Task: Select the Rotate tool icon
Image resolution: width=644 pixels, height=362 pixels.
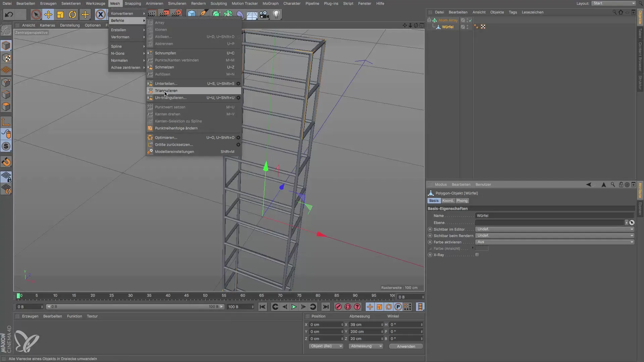Action: (72, 14)
